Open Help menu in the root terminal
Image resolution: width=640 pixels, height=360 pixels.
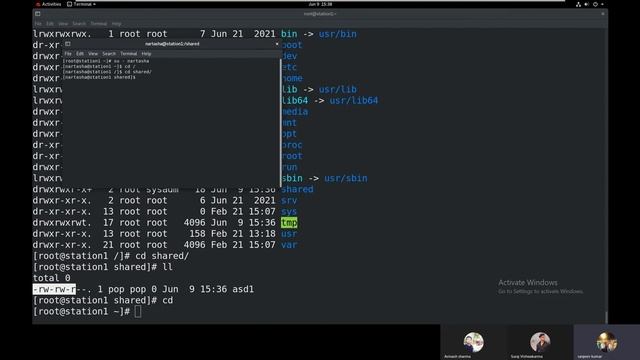pos(116,24)
